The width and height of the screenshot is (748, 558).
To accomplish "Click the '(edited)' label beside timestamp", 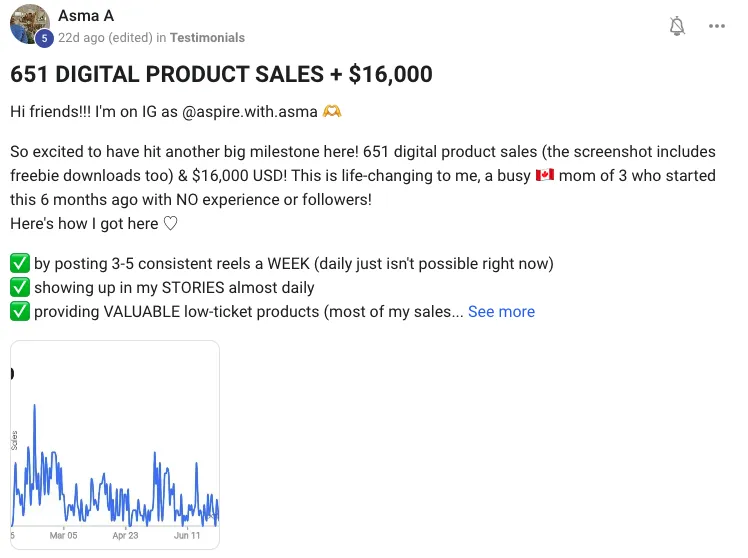I will point(131,38).
